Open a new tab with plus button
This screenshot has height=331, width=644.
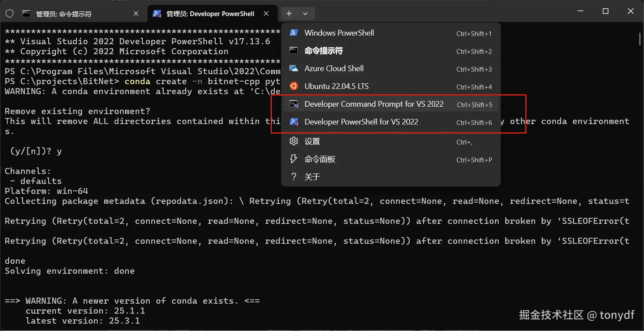(289, 13)
